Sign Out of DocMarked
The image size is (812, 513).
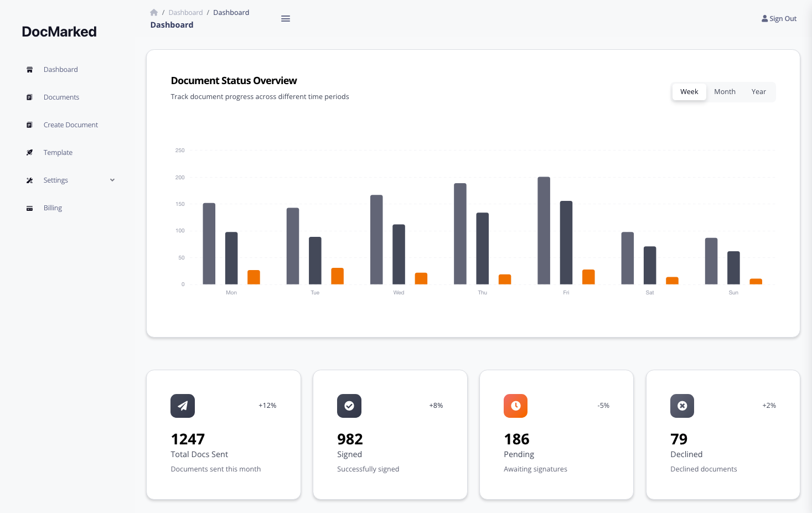click(779, 18)
